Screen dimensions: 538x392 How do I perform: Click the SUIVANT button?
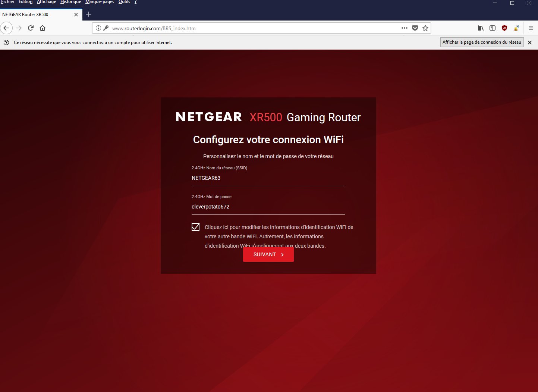(x=268, y=254)
